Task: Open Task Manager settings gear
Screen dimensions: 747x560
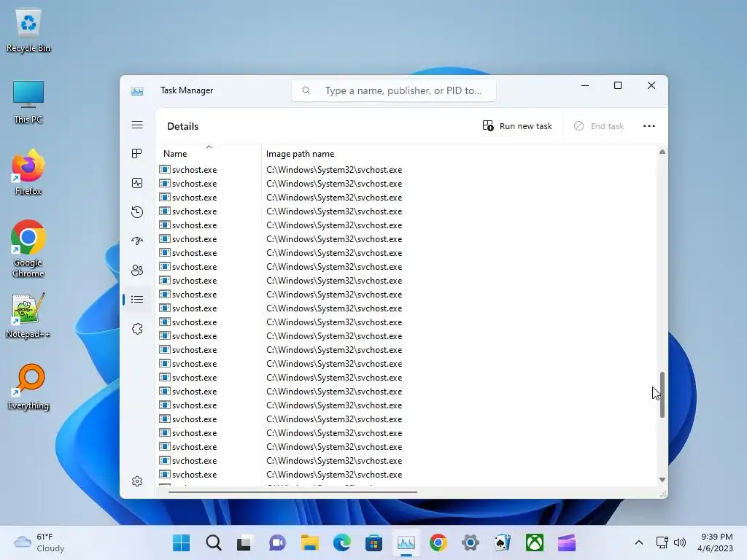Action: point(137,481)
